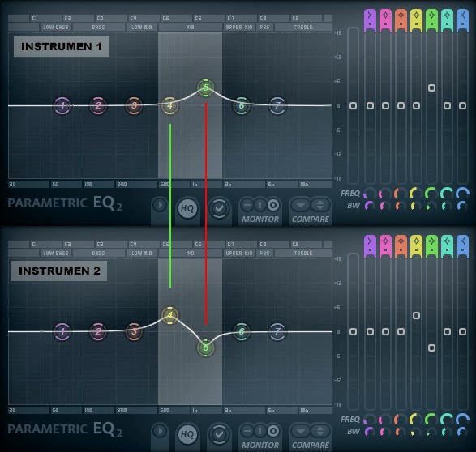The height and width of the screenshot is (452, 476).
Task: Click the band 5 gain slider handle, bottom EQ
Action: click(431, 348)
